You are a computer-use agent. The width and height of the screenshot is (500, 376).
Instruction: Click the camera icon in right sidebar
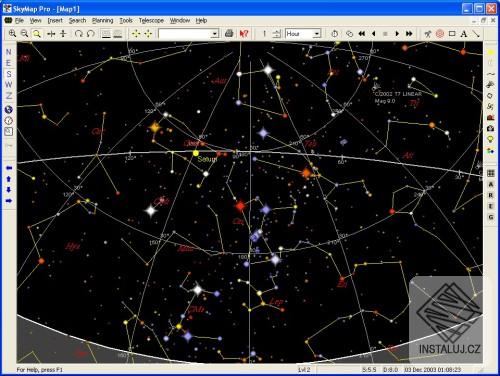point(490,128)
